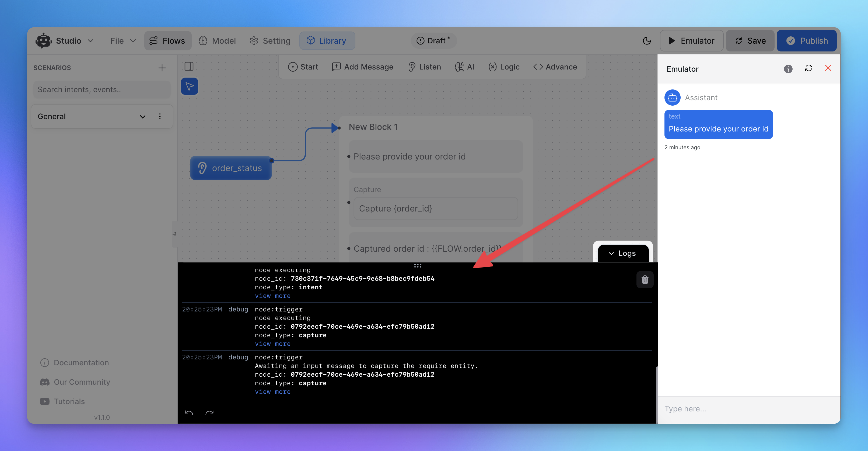
Task: Click the v1.1.0 version label
Action: click(102, 417)
